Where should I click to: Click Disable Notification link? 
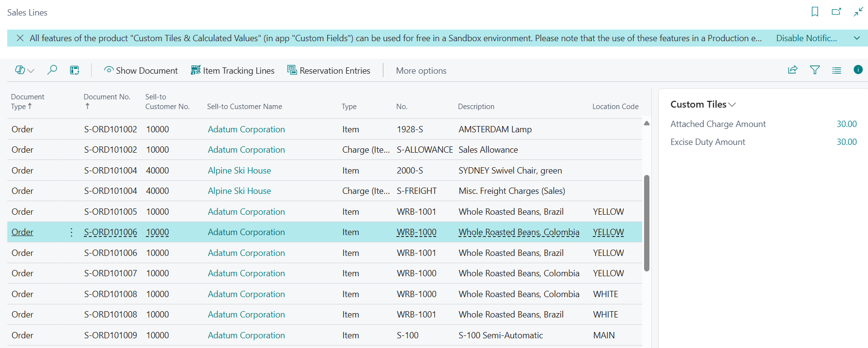(806, 38)
